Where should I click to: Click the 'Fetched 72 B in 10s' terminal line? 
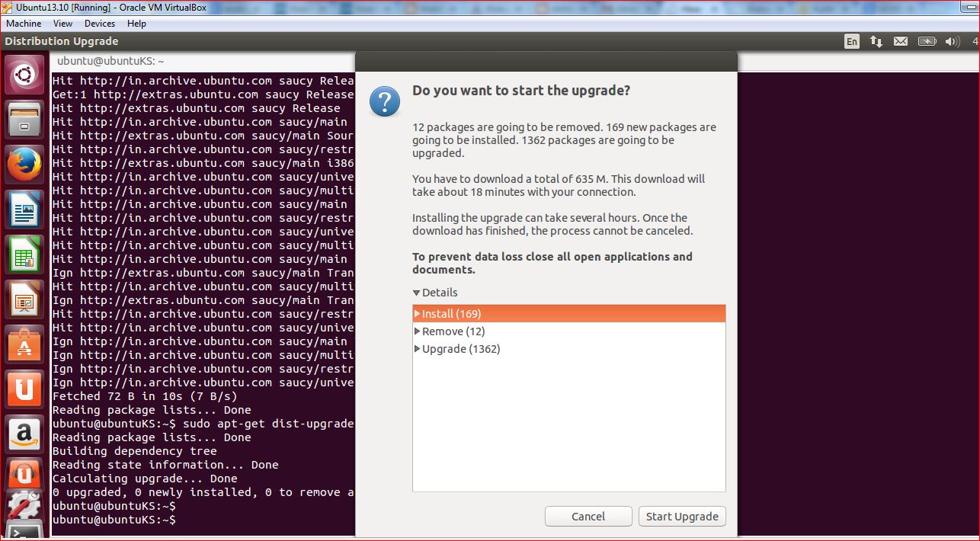pos(145,396)
